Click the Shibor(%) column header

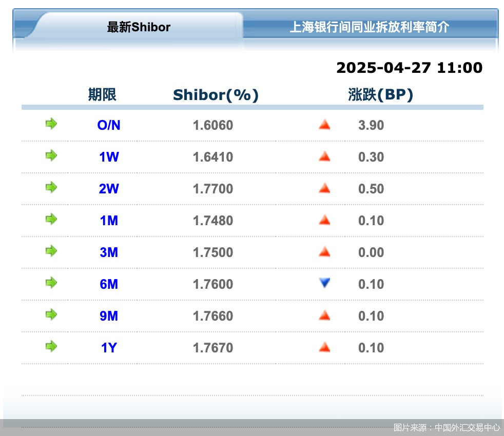tap(216, 95)
